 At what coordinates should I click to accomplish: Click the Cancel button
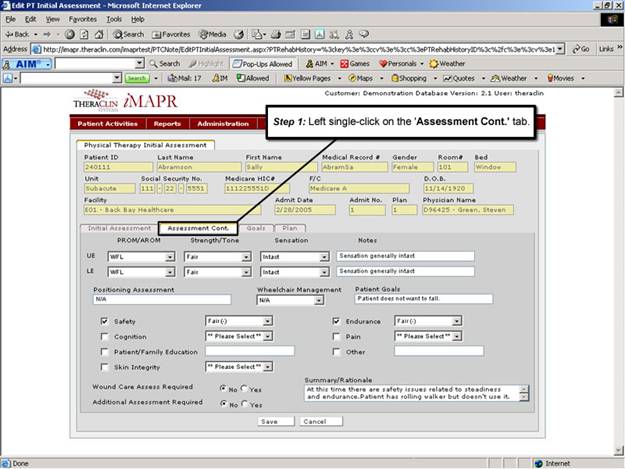[314, 421]
